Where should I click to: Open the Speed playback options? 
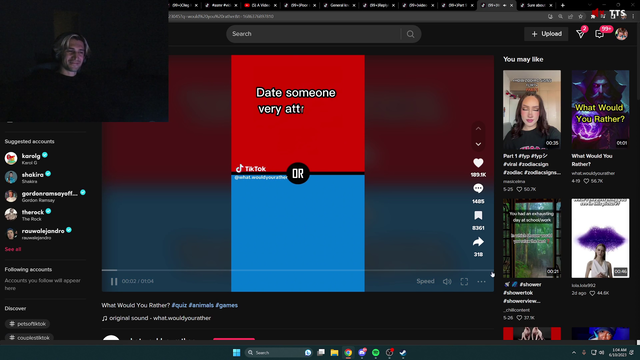[x=425, y=281]
